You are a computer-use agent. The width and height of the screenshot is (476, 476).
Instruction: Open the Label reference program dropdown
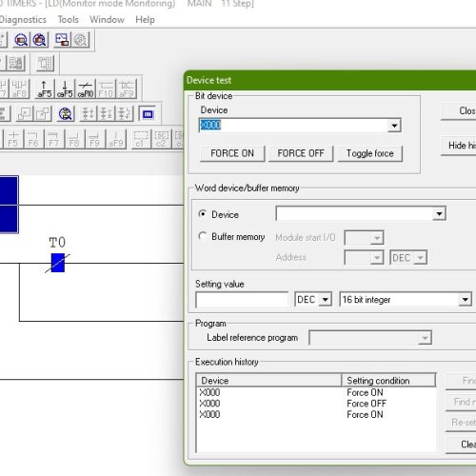click(x=426, y=338)
